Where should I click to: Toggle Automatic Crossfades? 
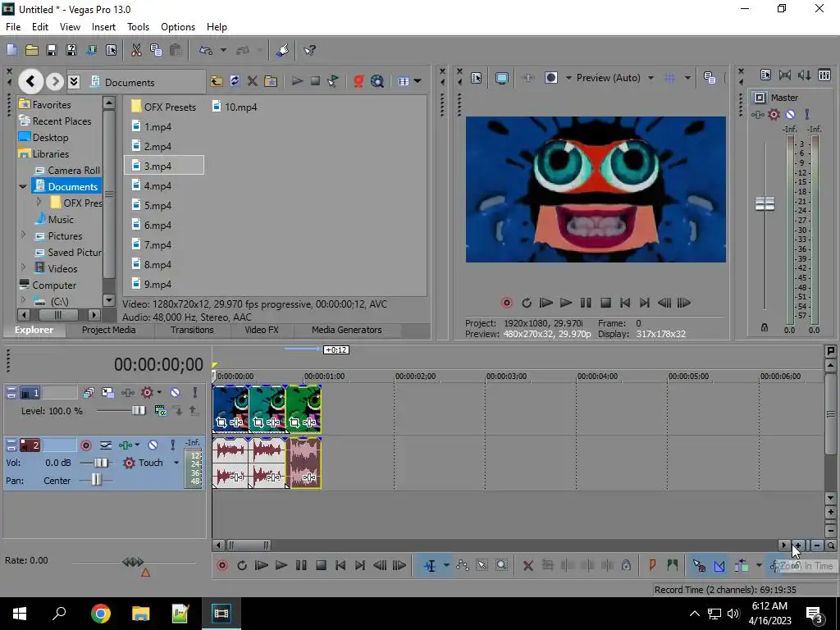[719, 565]
